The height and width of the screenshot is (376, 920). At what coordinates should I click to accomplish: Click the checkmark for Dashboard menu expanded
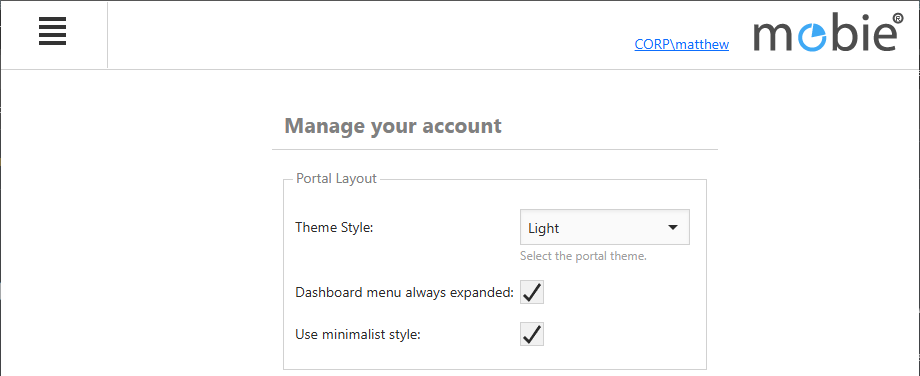(532, 292)
